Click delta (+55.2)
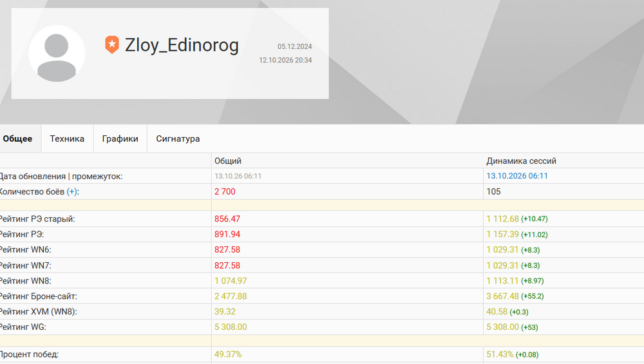This screenshot has width=644, height=364. (x=533, y=296)
